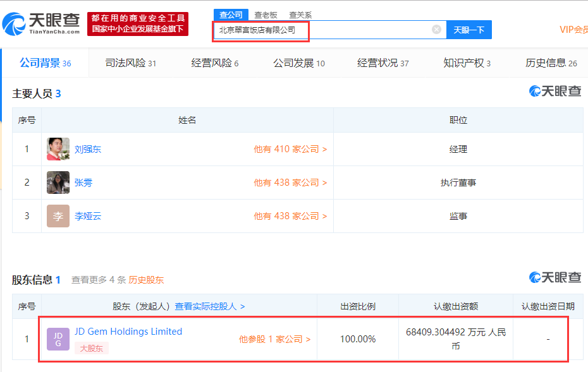
Task: Click the 认缴出资日期 column header
Action: click(548, 306)
